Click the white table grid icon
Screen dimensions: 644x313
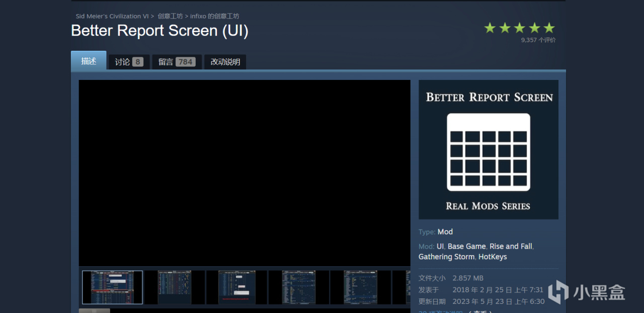pos(489,152)
